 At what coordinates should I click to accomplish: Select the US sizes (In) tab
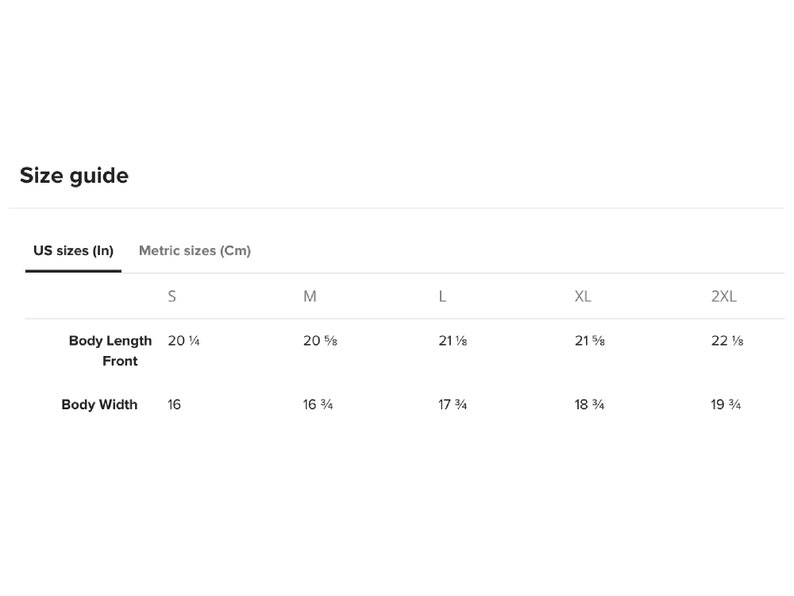pos(73,251)
